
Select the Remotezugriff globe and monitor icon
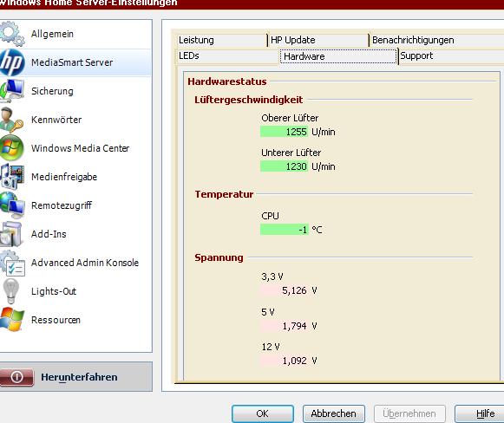click(x=12, y=205)
